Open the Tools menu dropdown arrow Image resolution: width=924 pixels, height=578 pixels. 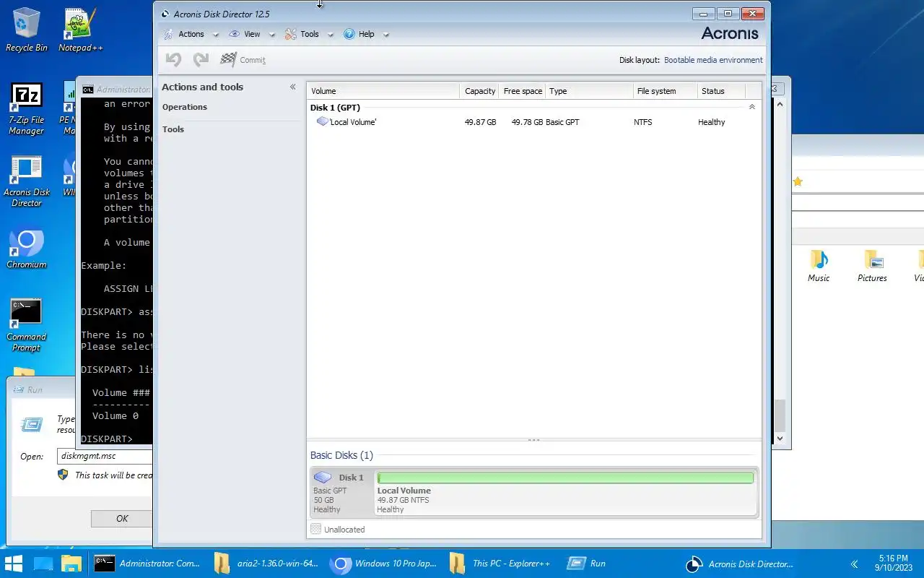(x=331, y=35)
